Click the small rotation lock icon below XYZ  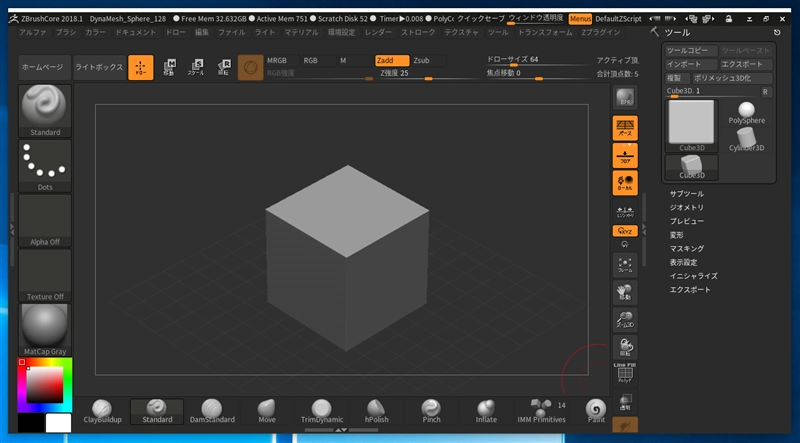(x=625, y=244)
